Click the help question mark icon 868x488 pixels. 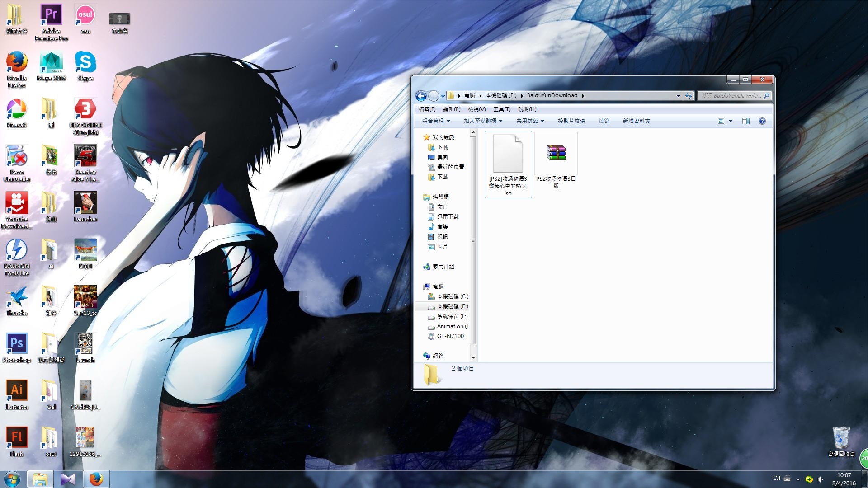click(x=762, y=121)
